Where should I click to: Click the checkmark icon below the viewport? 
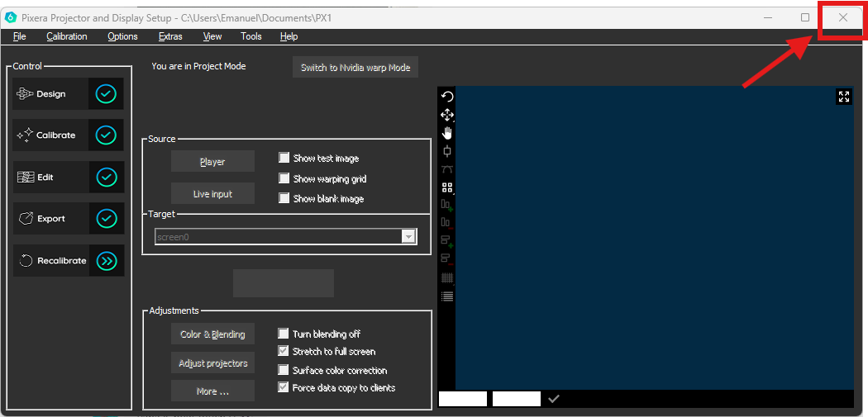pos(554,399)
